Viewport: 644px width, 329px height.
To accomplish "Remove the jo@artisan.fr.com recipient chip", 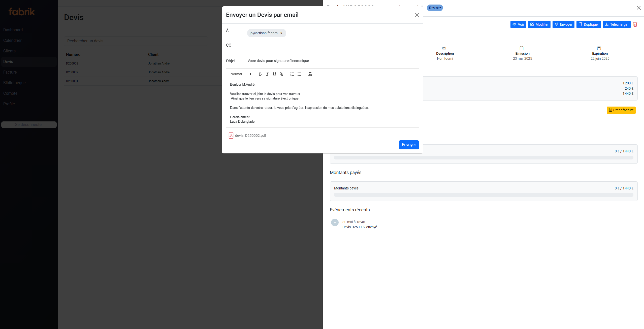I will pyautogui.click(x=281, y=33).
